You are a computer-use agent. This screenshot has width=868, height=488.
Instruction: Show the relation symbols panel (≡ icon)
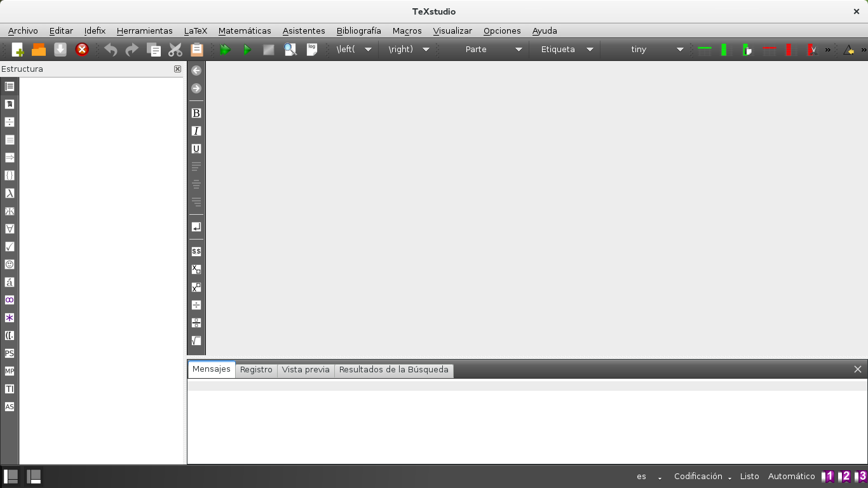tap(10, 140)
